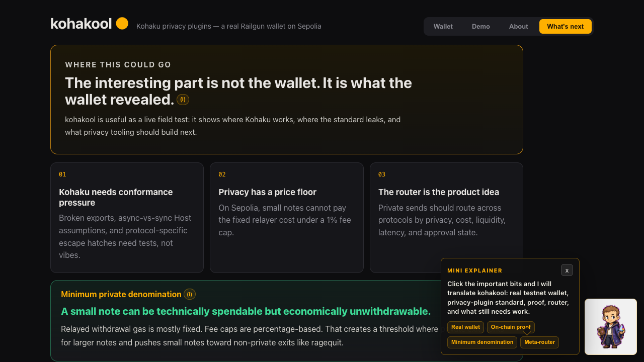Open the Privacy has a price floor card
This screenshot has height=362, width=644.
click(287, 218)
